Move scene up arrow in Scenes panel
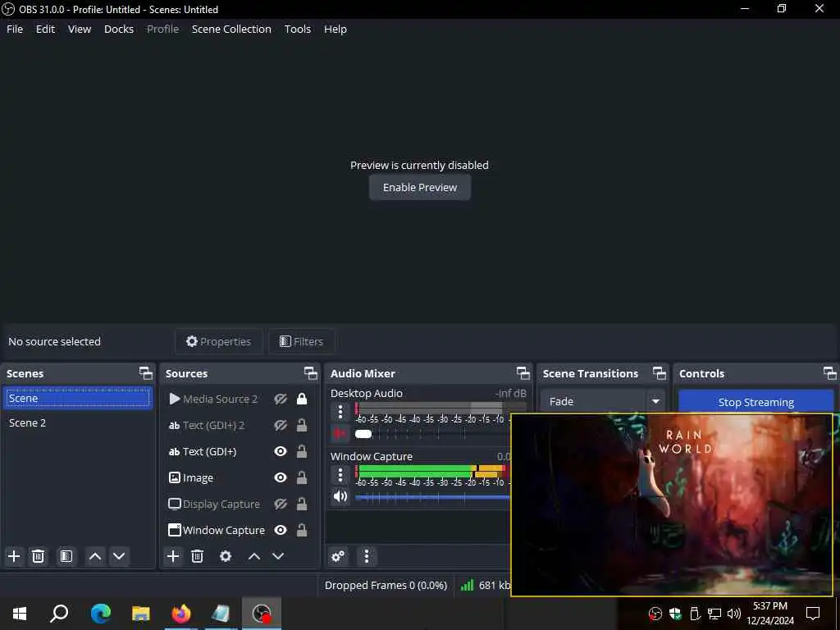The height and width of the screenshot is (630, 840). (95, 556)
